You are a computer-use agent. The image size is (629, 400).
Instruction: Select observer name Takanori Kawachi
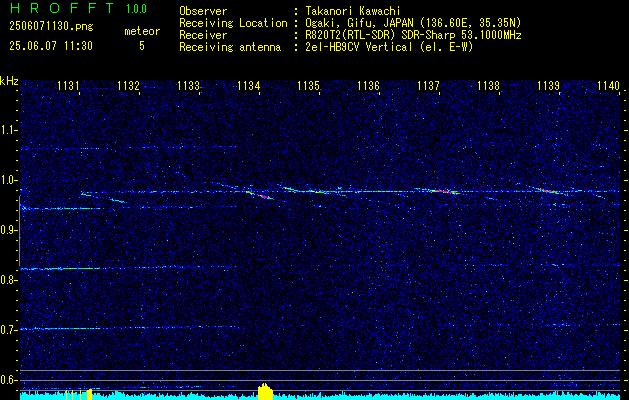coord(353,11)
